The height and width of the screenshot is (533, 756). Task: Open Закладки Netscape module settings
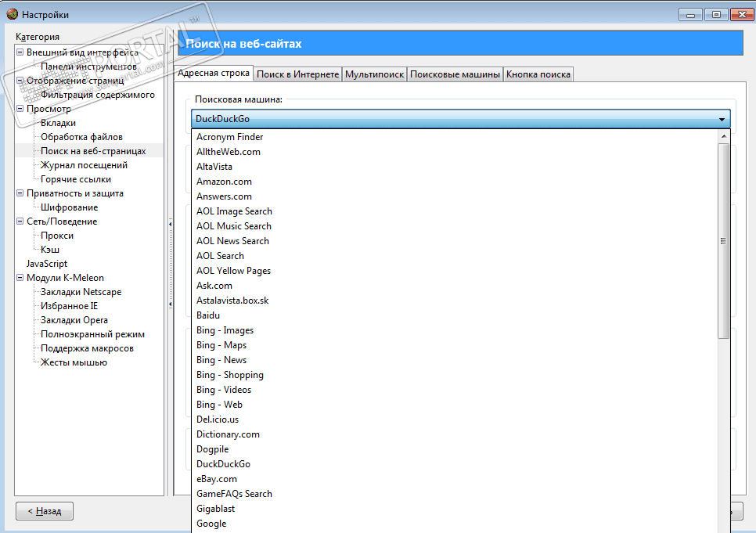[81, 292]
